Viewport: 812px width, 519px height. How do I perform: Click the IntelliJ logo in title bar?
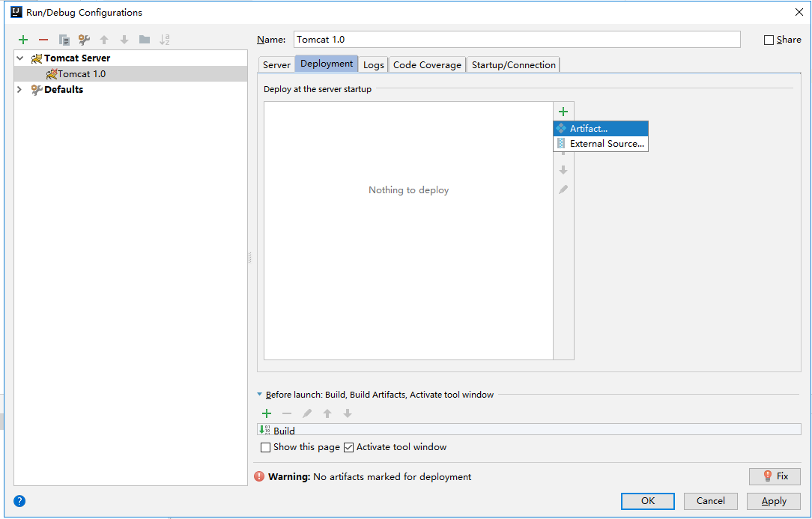click(16, 12)
